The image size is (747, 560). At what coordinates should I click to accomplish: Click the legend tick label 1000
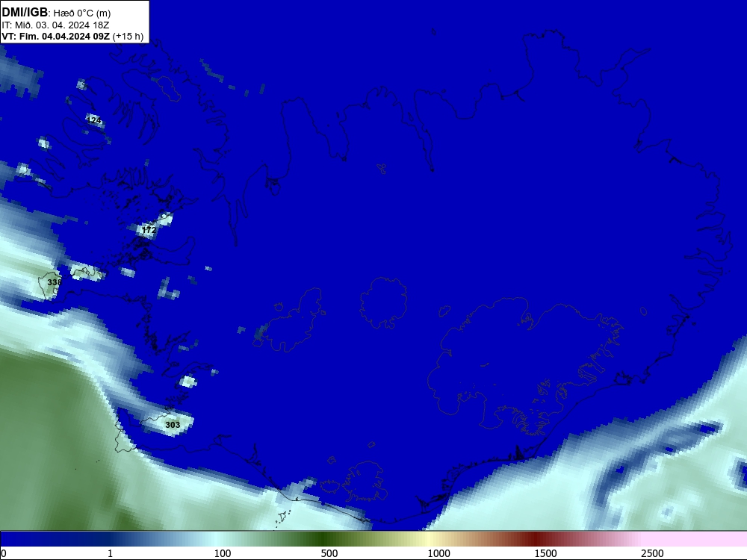[x=438, y=553]
